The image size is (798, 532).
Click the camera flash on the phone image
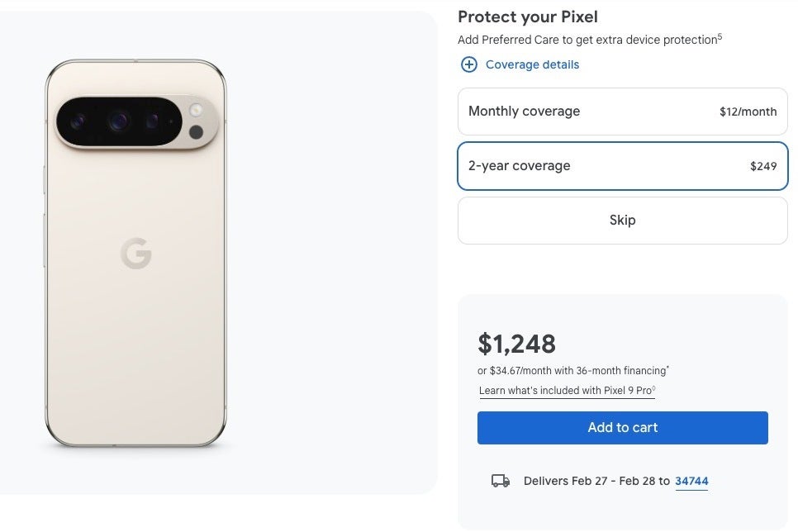(x=197, y=110)
